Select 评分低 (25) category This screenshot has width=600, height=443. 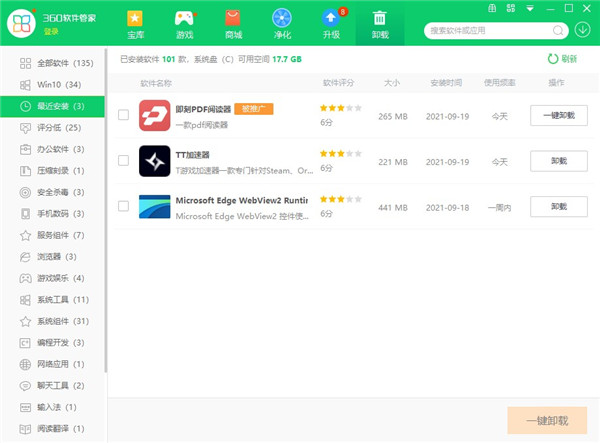tap(52, 128)
